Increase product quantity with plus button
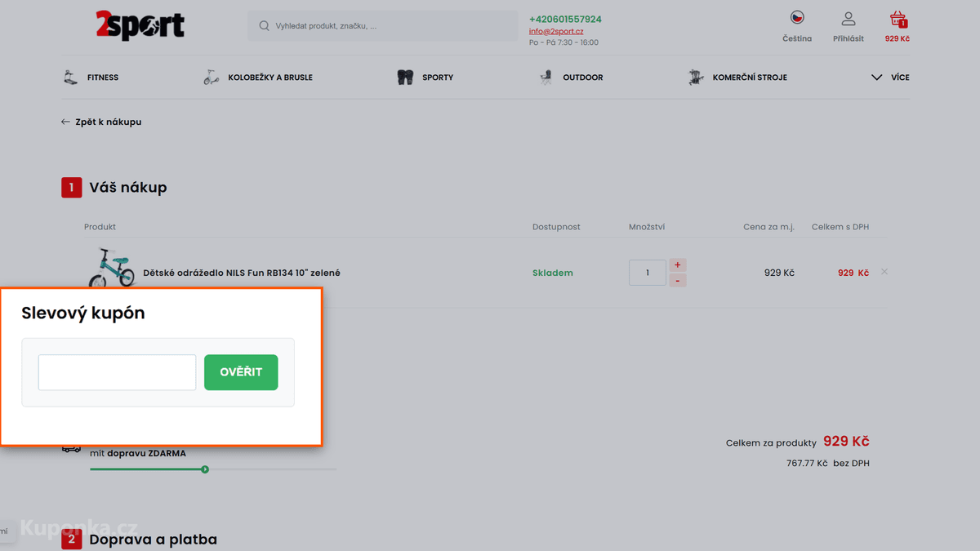Image resolution: width=980 pixels, height=551 pixels. click(678, 264)
